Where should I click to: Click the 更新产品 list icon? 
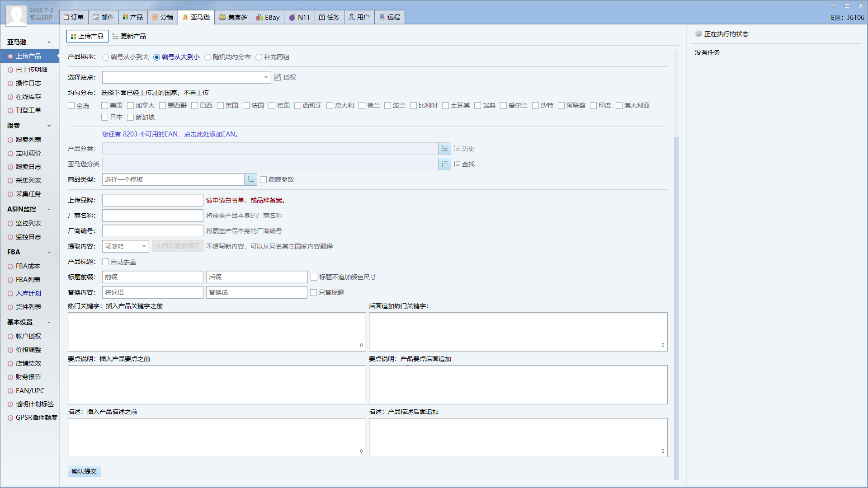(x=115, y=36)
